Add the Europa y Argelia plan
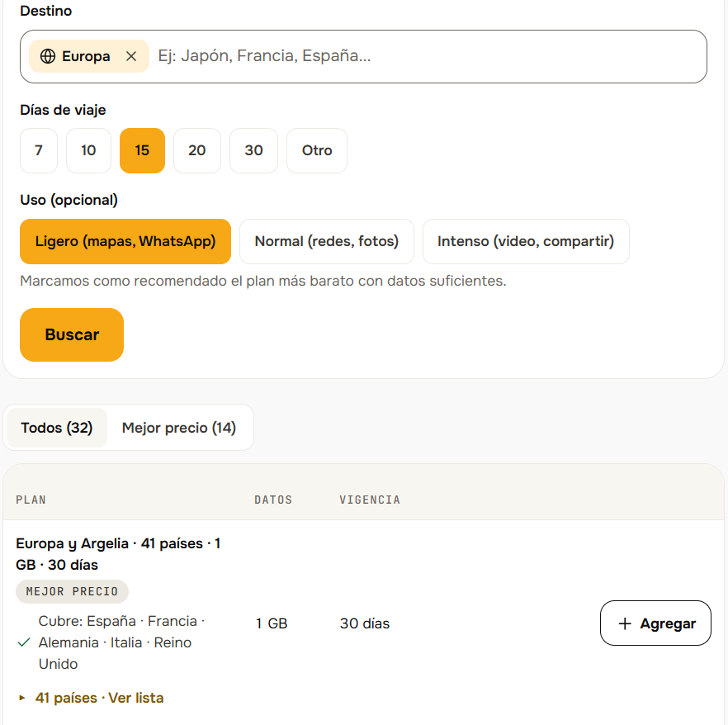The image size is (728, 725). 655,623
